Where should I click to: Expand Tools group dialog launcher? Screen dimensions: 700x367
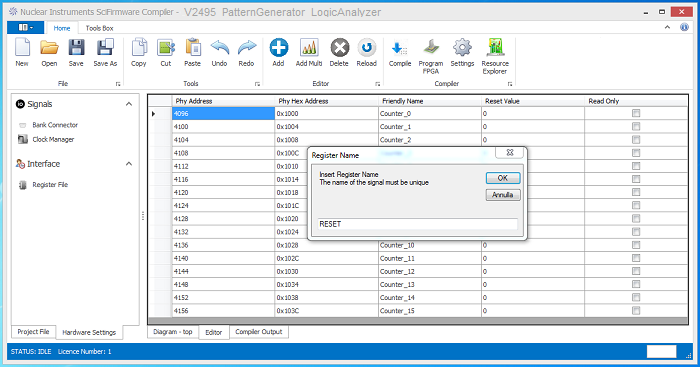258,83
